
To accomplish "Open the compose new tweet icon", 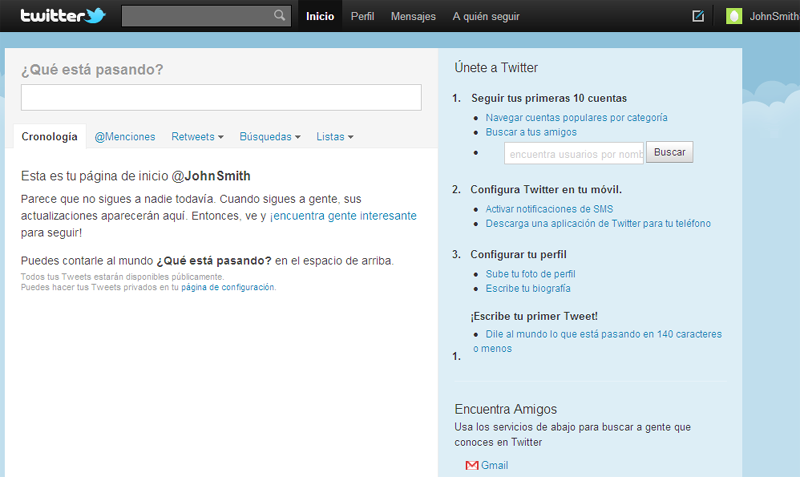I will [698, 16].
